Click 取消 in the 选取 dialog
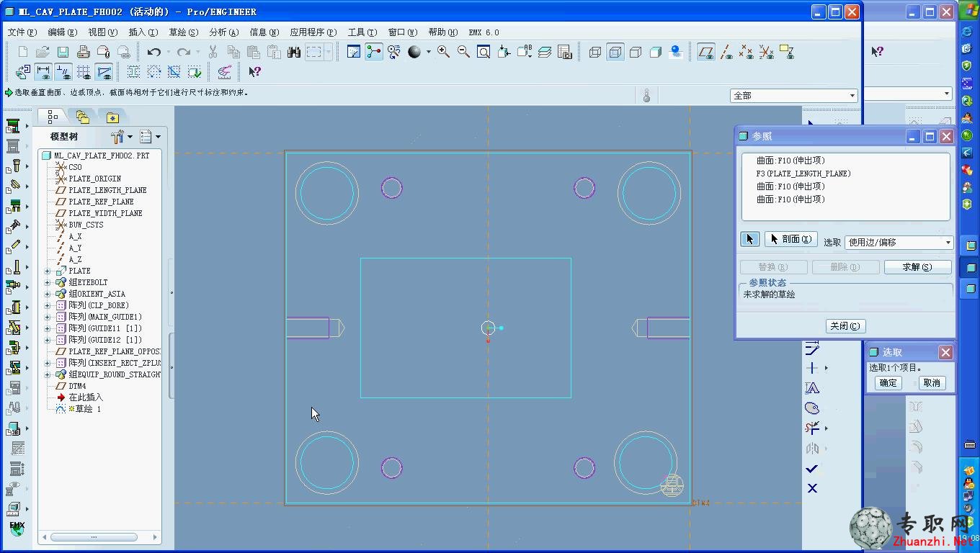 point(932,383)
